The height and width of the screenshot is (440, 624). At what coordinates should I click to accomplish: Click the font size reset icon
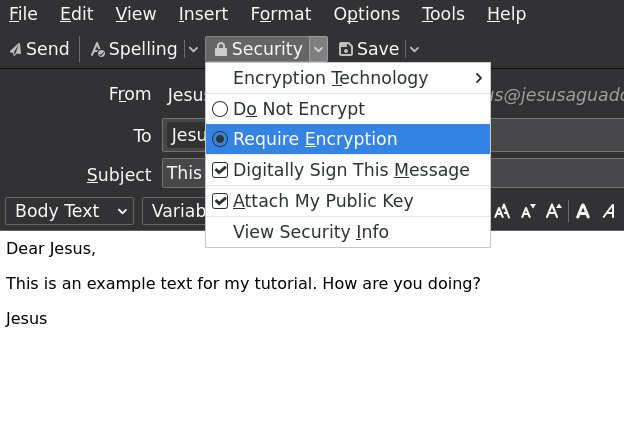point(502,211)
